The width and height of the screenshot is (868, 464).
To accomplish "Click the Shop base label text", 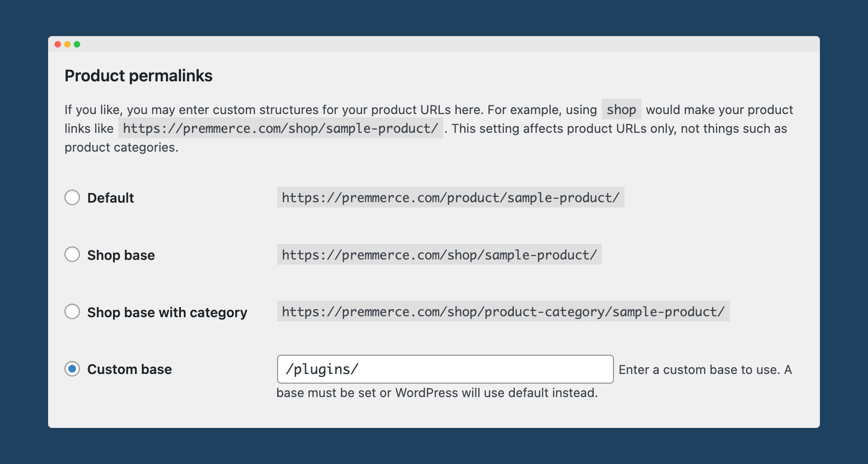I will pyautogui.click(x=120, y=255).
